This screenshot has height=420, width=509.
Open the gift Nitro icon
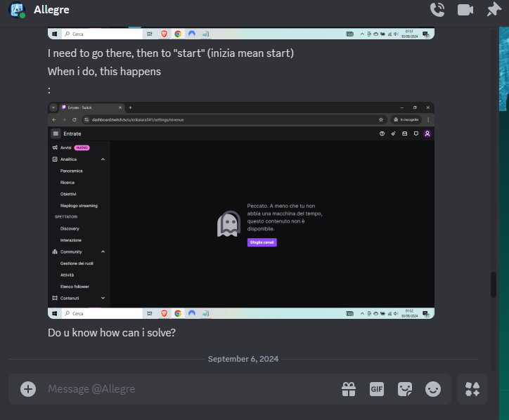click(x=349, y=389)
